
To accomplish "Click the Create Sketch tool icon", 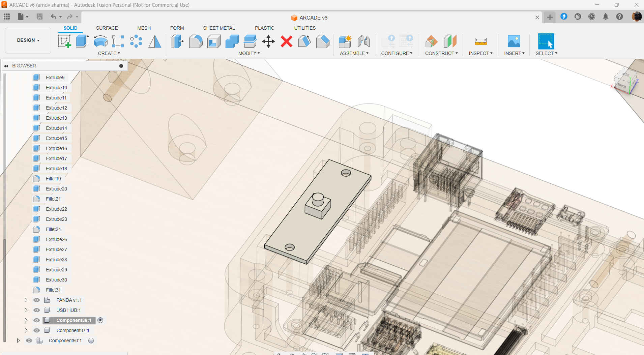I will pos(64,41).
